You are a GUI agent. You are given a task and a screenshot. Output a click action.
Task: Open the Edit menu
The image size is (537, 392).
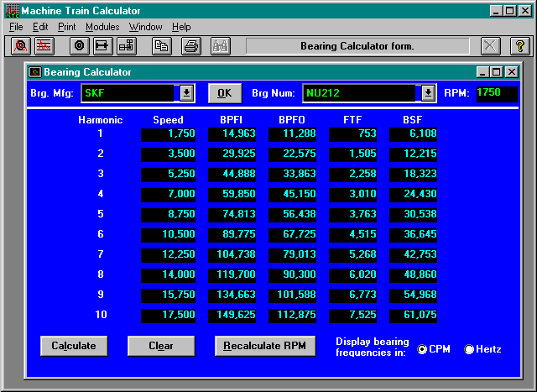(x=40, y=27)
